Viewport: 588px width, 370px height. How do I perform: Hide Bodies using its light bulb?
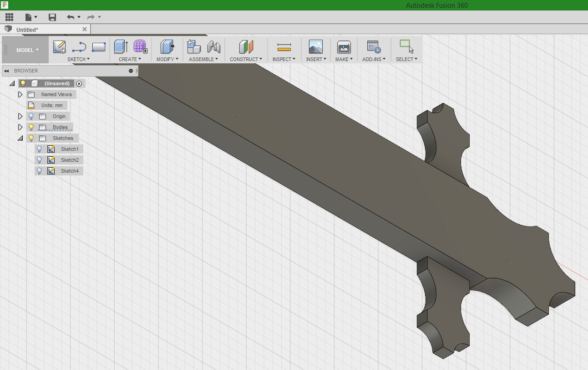click(31, 127)
